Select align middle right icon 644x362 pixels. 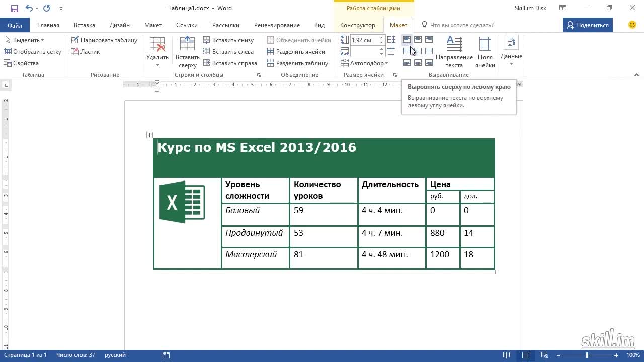(429, 51)
